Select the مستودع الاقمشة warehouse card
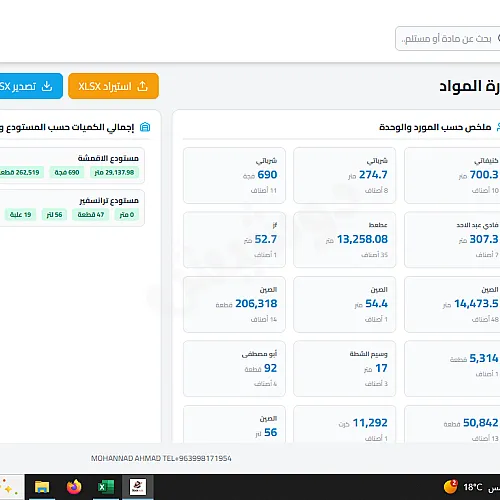The height and width of the screenshot is (500, 500). click(x=72, y=165)
